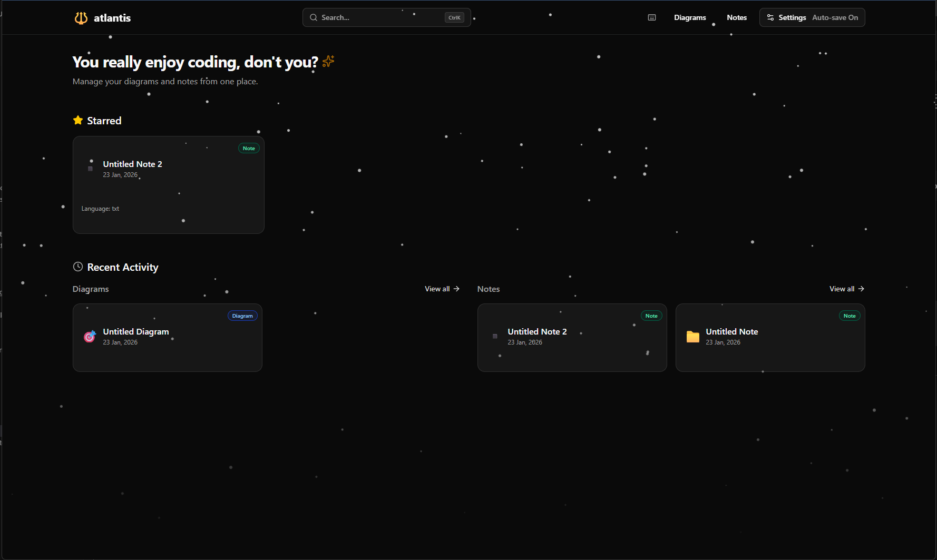Click the Diagram badge on Untitled Diagram
The height and width of the screenshot is (560, 937).
(x=242, y=315)
